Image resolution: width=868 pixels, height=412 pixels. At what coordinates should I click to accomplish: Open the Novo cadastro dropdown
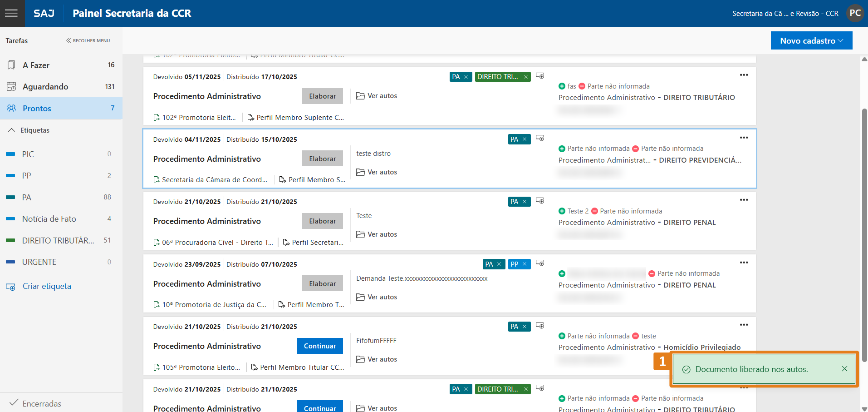click(x=811, y=41)
